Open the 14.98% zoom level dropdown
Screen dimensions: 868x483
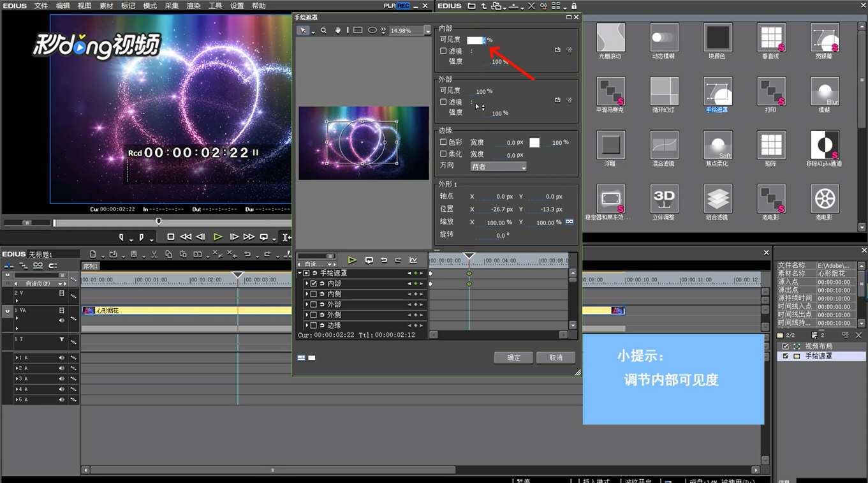(427, 31)
